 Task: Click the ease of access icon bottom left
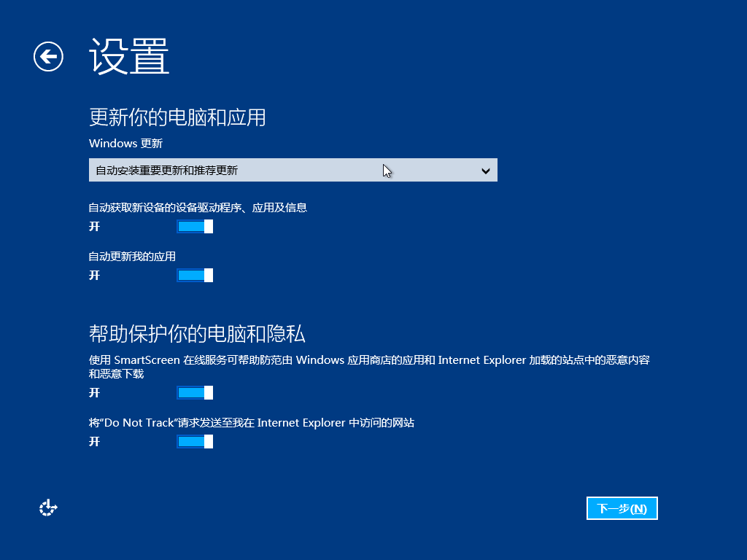[47, 507]
